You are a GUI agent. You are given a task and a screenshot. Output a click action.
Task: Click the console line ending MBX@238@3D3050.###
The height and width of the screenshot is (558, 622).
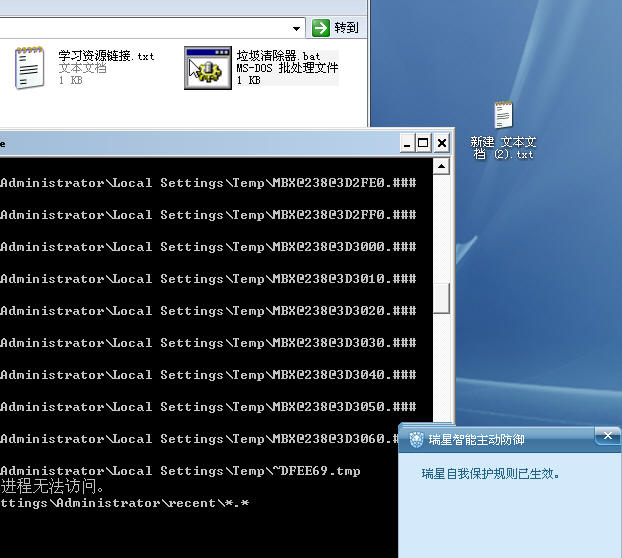point(208,407)
